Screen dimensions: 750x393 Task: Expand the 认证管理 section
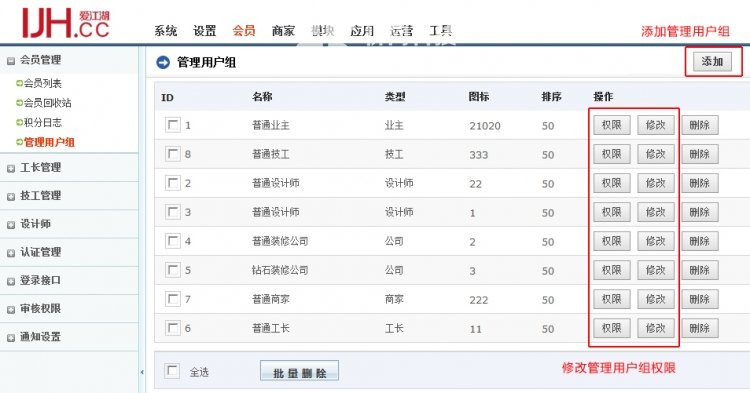coord(11,253)
